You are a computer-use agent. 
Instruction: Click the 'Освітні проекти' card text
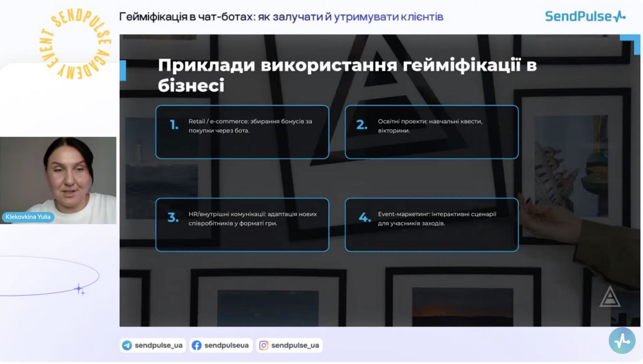430,126
